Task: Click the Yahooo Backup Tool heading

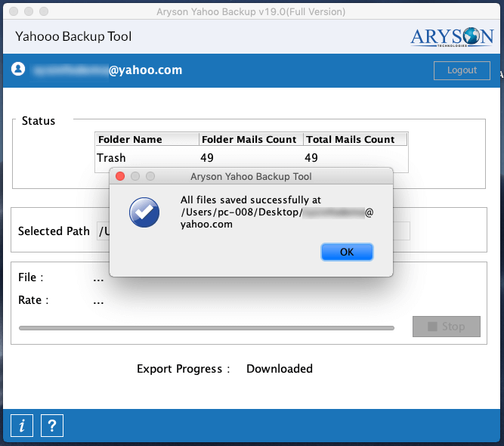Action: click(x=73, y=36)
